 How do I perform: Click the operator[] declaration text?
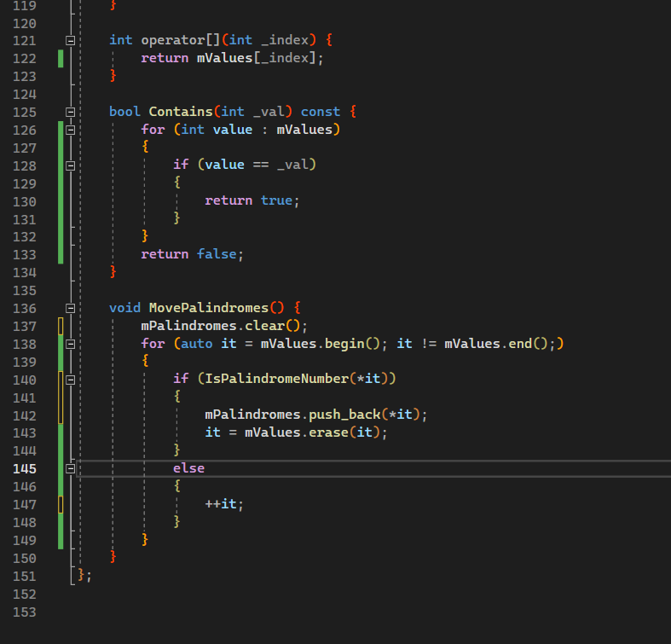coord(180,40)
